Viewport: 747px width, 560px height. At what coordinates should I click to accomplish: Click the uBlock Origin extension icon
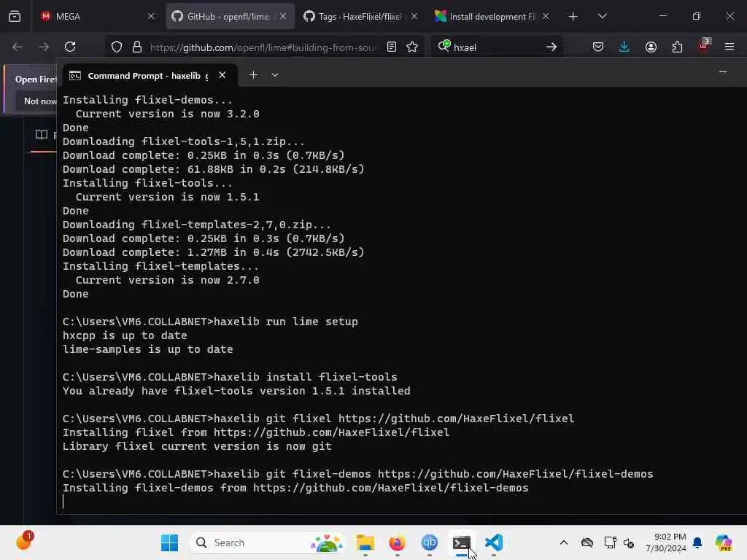704,46
